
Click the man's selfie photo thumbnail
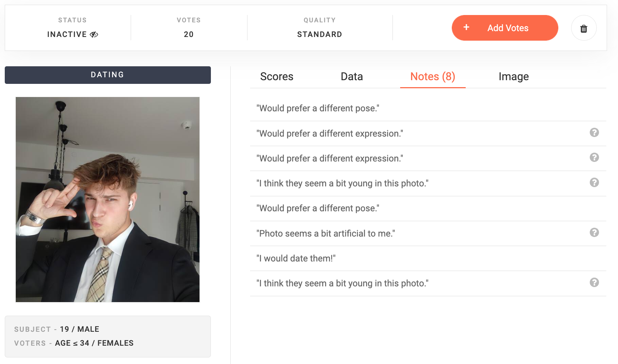click(108, 200)
